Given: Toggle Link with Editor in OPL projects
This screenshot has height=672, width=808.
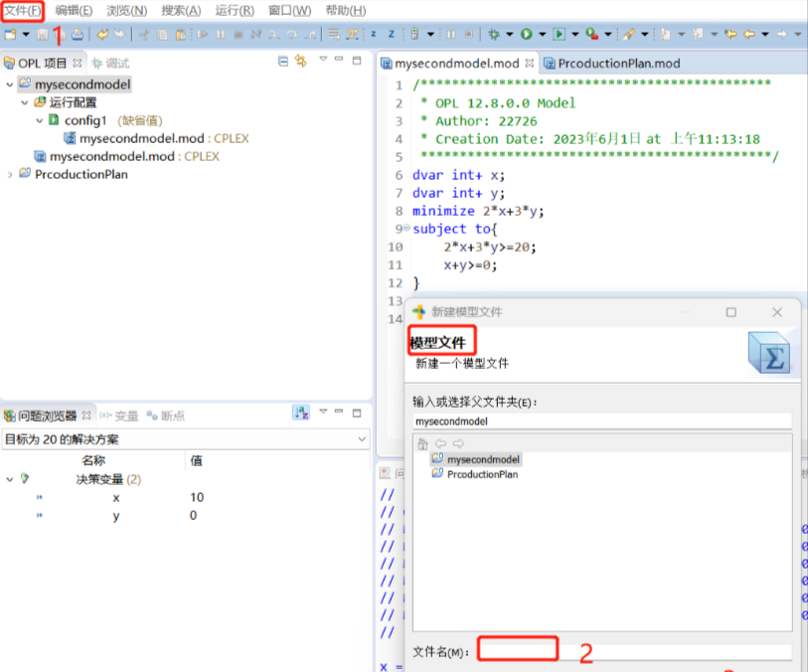Looking at the screenshot, I should coord(300,62).
